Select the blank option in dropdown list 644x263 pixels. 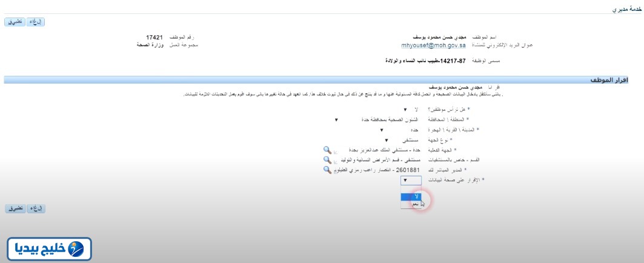coord(411,190)
